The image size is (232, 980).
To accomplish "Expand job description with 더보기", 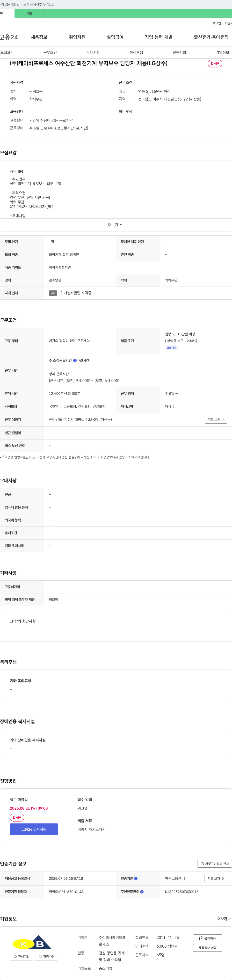I will coord(115,225).
